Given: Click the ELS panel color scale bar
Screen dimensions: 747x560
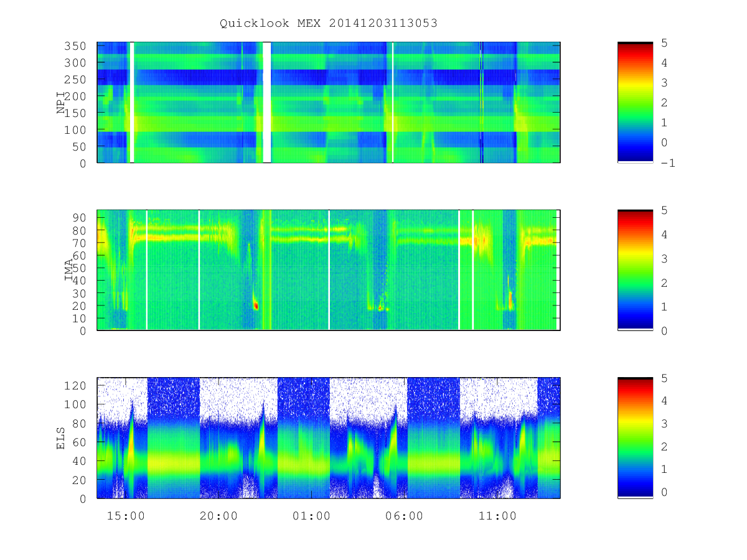Looking at the screenshot, I should (x=635, y=438).
